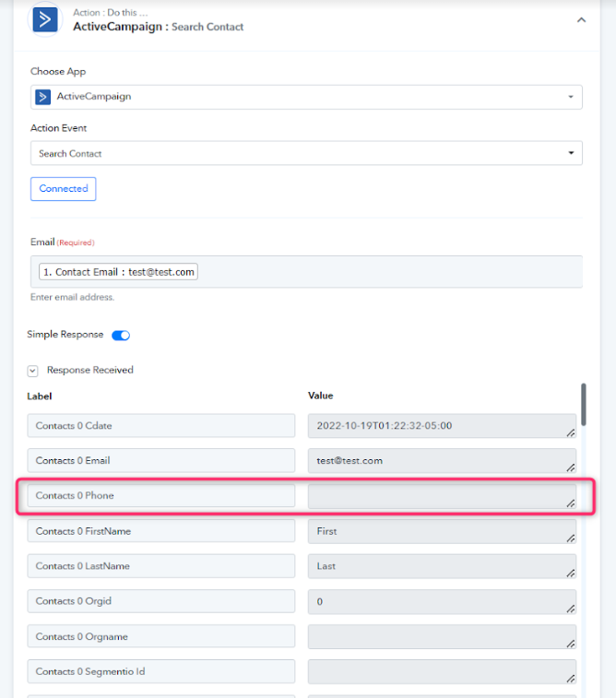Click the test@test.com value box in response
616x698 pixels.
442,461
